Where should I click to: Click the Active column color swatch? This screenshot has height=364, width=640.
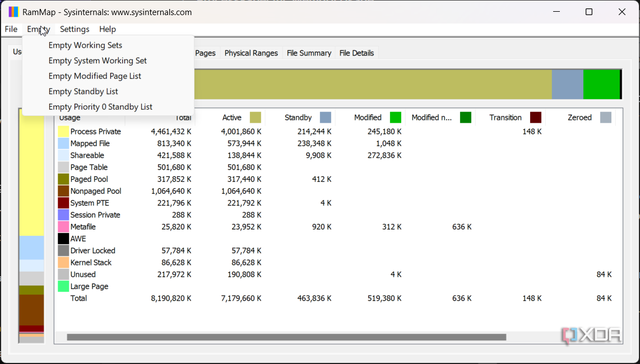click(x=256, y=118)
